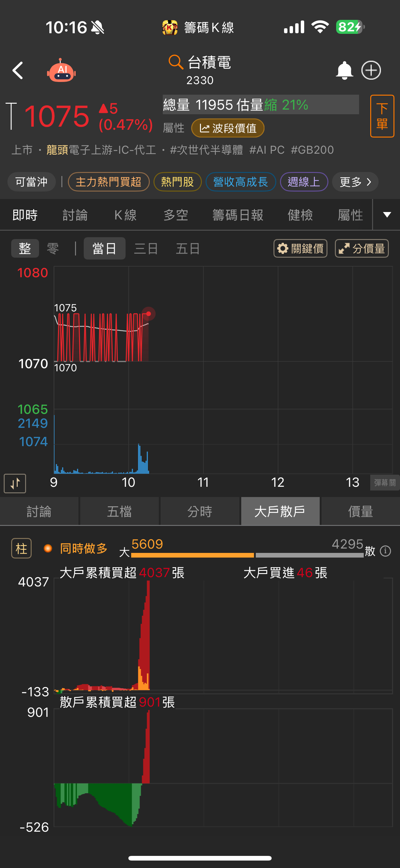Tap the 可當沖 tag

(31, 182)
